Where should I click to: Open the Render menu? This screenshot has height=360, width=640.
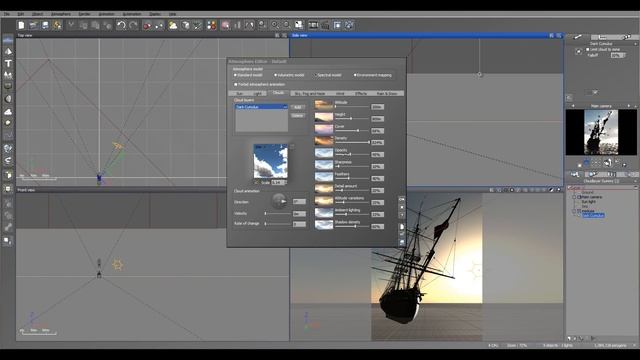coord(84,14)
